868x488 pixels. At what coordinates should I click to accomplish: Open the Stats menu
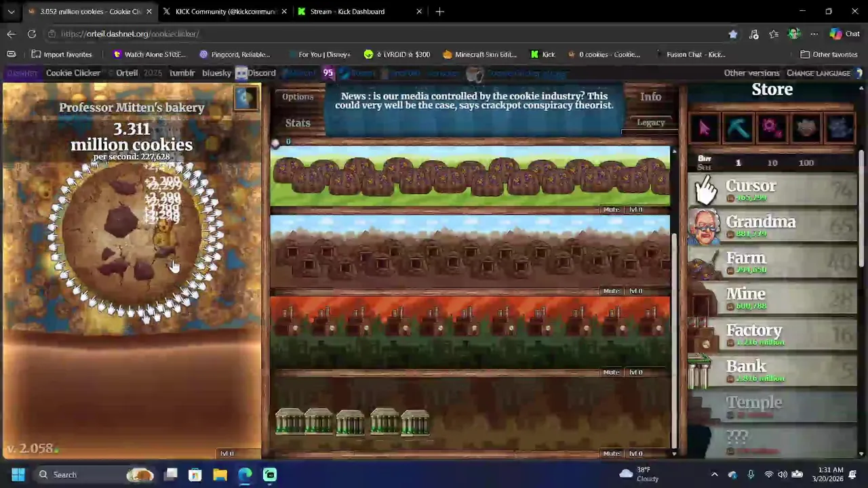point(298,123)
